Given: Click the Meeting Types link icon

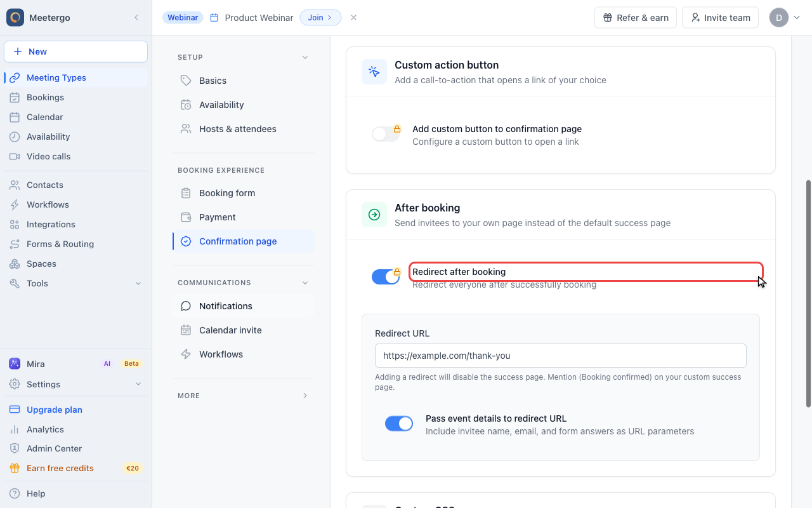Looking at the screenshot, I should click(15, 77).
